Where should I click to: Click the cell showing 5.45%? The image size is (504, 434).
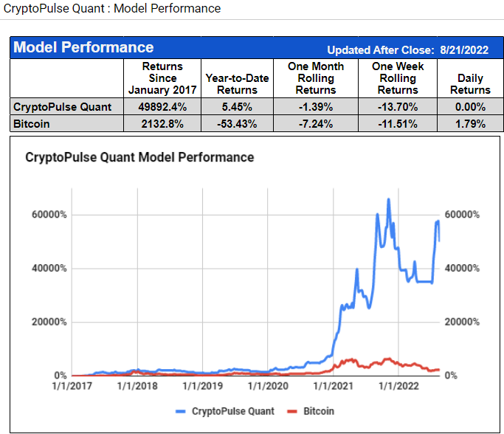tap(237, 107)
